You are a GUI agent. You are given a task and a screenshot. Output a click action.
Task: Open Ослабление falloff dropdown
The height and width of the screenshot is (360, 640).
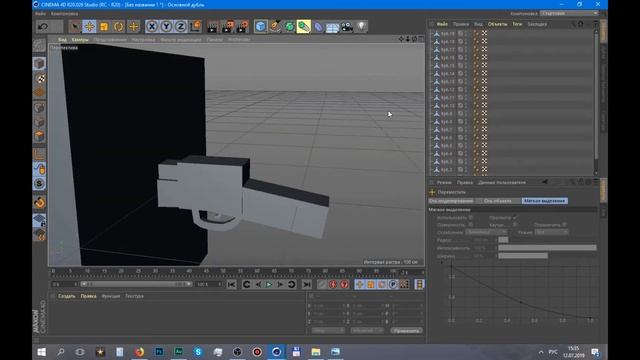(x=486, y=232)
